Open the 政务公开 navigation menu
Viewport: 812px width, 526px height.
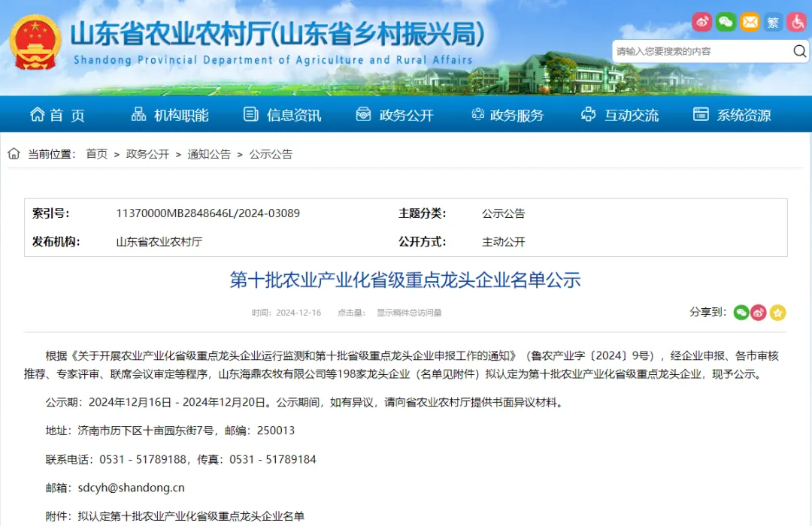pyautogui.click(x=395, y=115)
